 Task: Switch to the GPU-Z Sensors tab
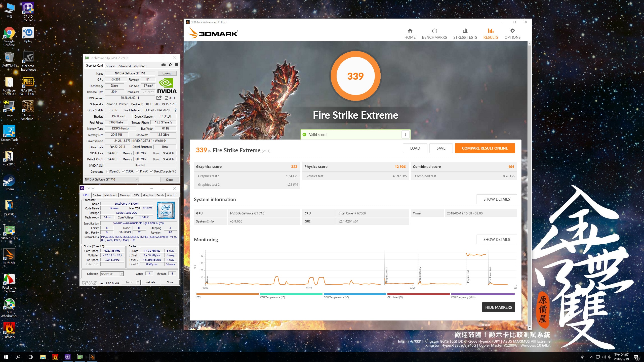110,66
